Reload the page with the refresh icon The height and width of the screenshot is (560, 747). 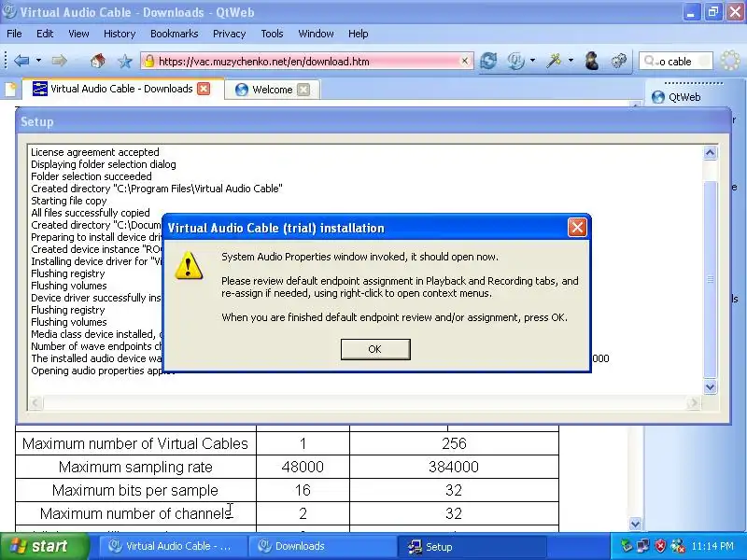coord(488,61)
